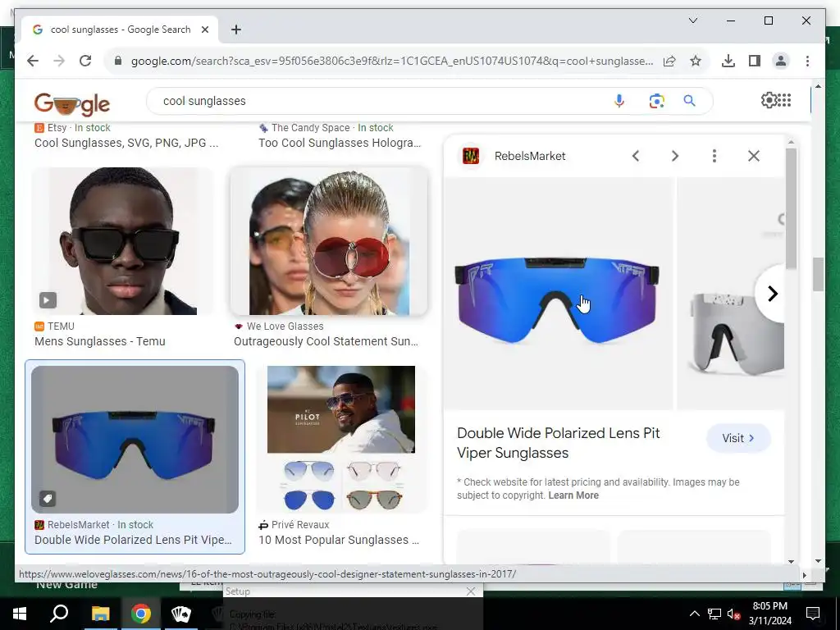Submit search with magnifier icon

[689, 101]
